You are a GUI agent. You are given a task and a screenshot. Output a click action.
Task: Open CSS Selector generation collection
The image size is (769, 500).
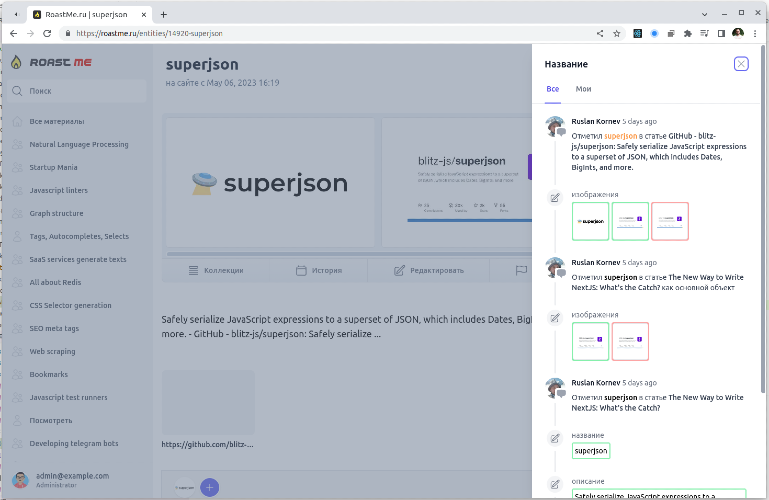pyautogui.click(x=70, y=305)
